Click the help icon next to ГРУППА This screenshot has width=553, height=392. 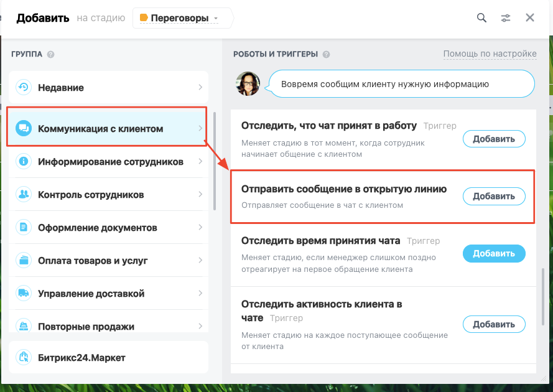point(51,54)
